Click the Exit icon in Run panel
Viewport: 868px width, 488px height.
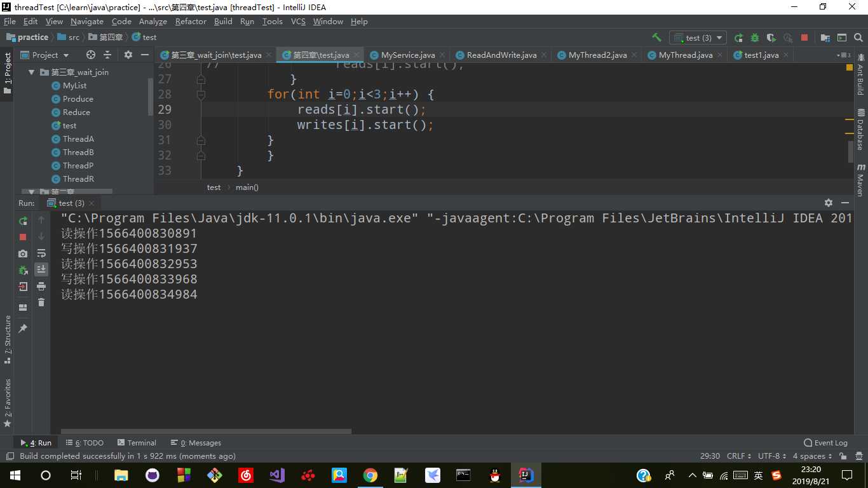pos(23,287)
